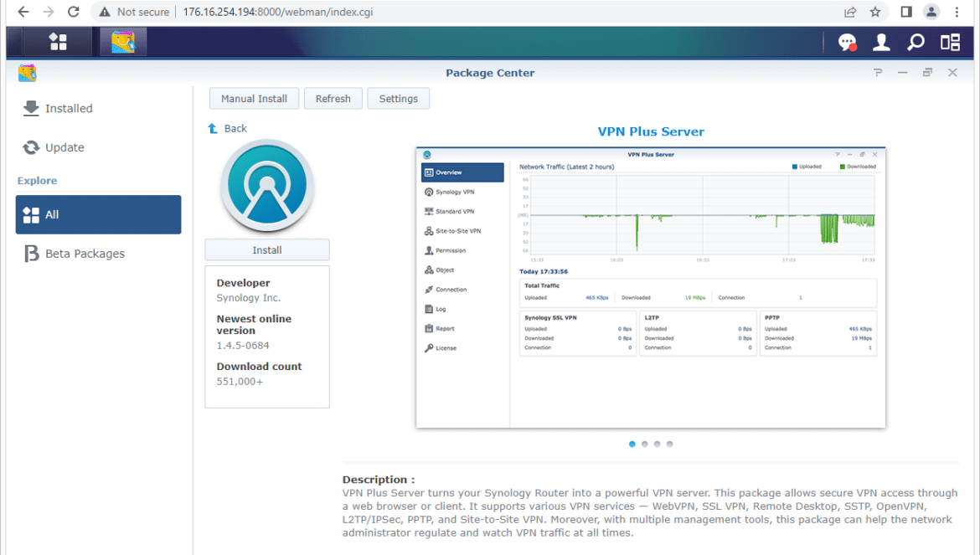Click the browser back arrow

23,12
